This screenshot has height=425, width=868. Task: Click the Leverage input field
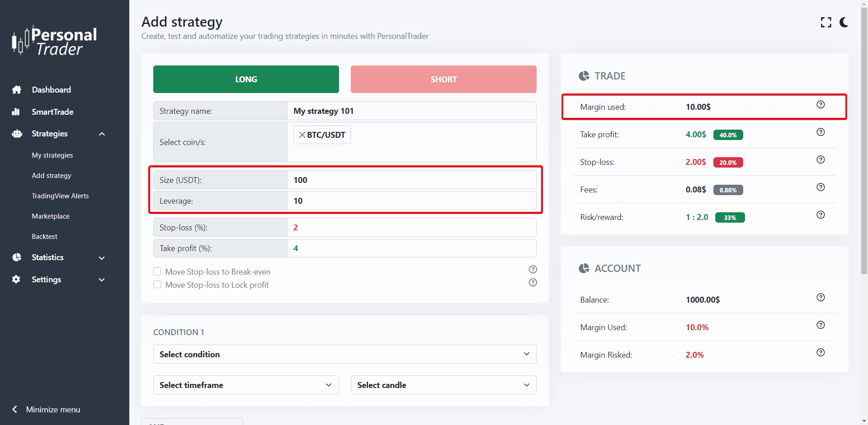pos(411,201)
